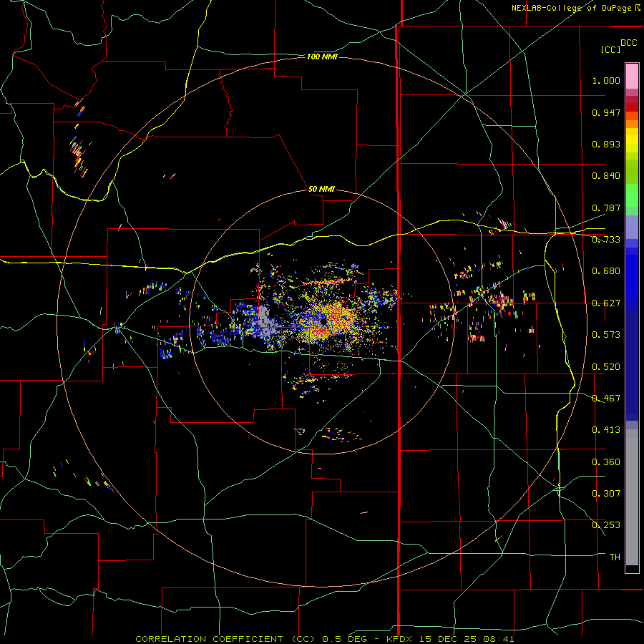Click the [CC] units label

(610, 49)
